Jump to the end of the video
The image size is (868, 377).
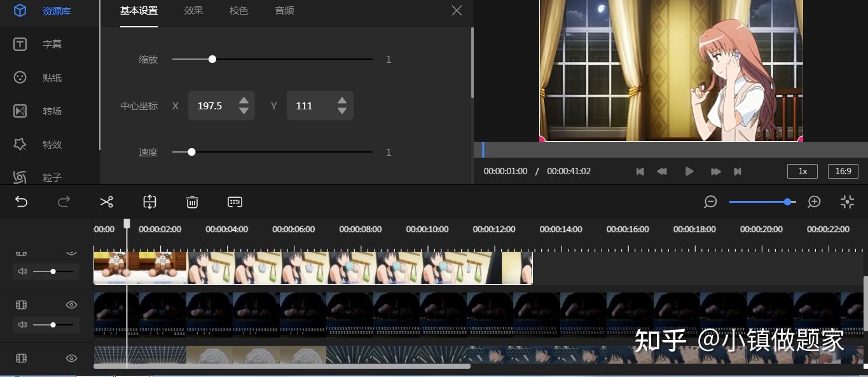[738, 172]
